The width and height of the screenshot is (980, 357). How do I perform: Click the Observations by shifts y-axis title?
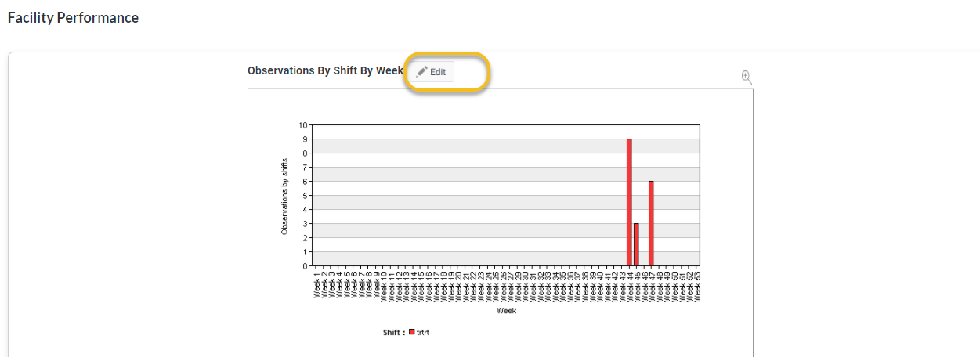pyautogui.click(x=284, y=196)
